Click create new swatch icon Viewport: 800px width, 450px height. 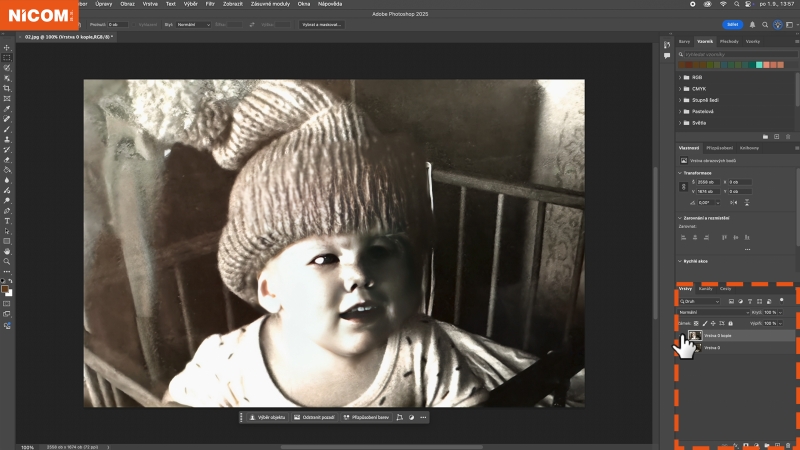[x=777, y=136]
